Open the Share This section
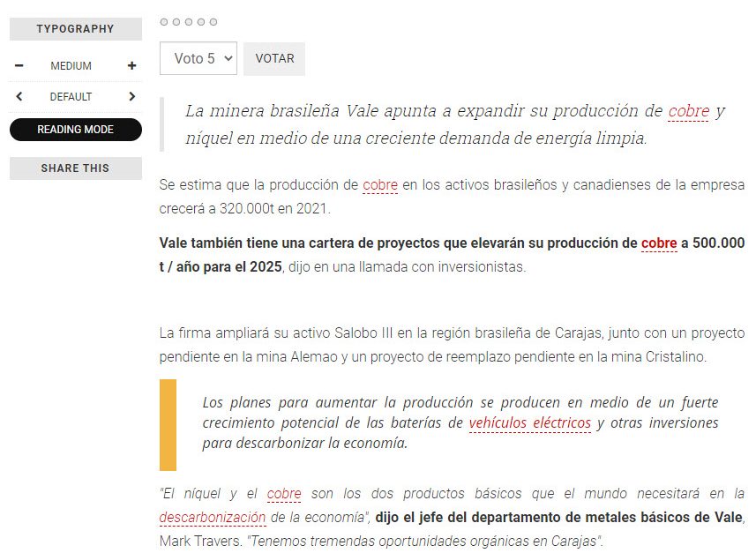This screenshot has width=756, height=553. point(75,168)
